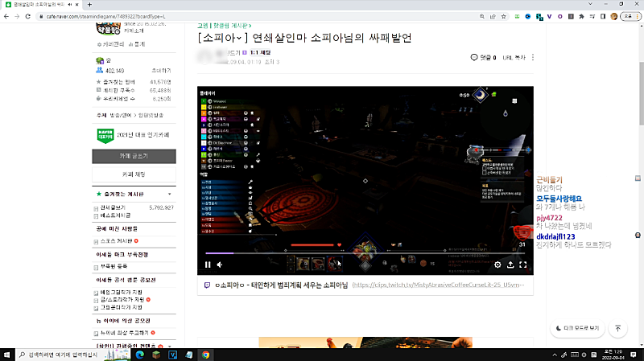Open 베스트게시글 board
The width and height of the screenshot is (644, 361).
(x=115, y=215)
